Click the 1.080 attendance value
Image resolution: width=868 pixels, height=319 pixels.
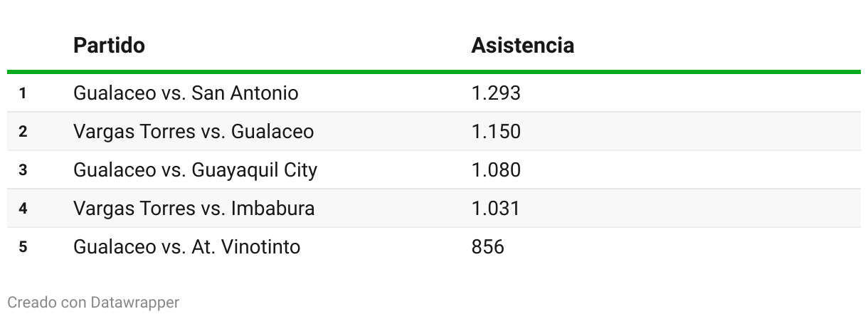tap(496, 170)
